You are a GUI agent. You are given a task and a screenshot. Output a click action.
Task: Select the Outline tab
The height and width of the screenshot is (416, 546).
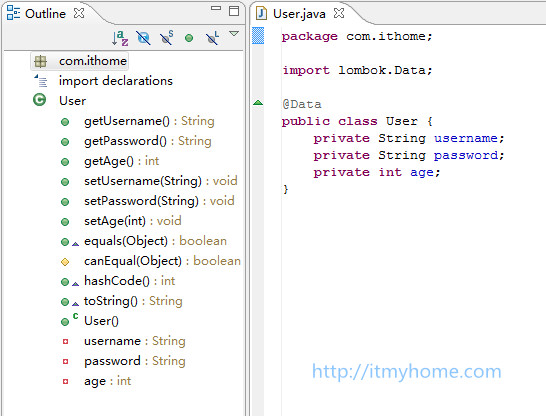[x=45, y=14]
